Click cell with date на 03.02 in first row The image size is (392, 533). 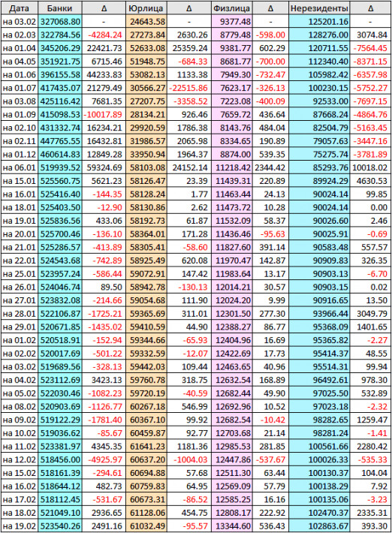(19, 22)
